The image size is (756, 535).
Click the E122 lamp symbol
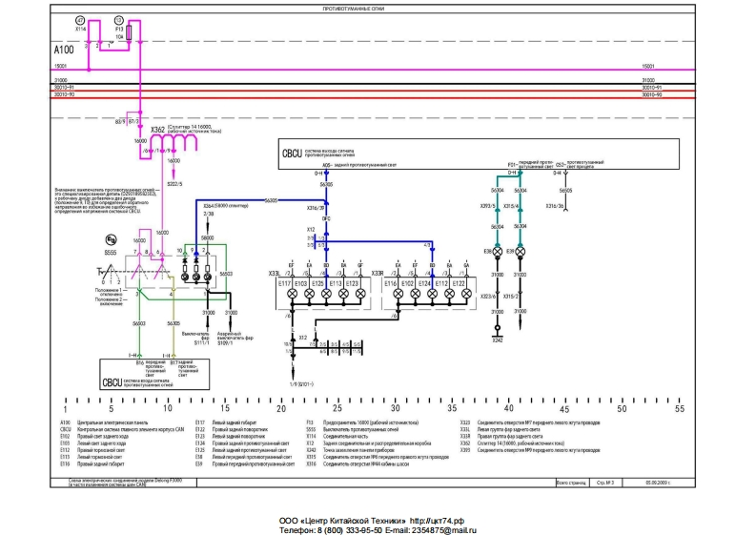point(466,296)
